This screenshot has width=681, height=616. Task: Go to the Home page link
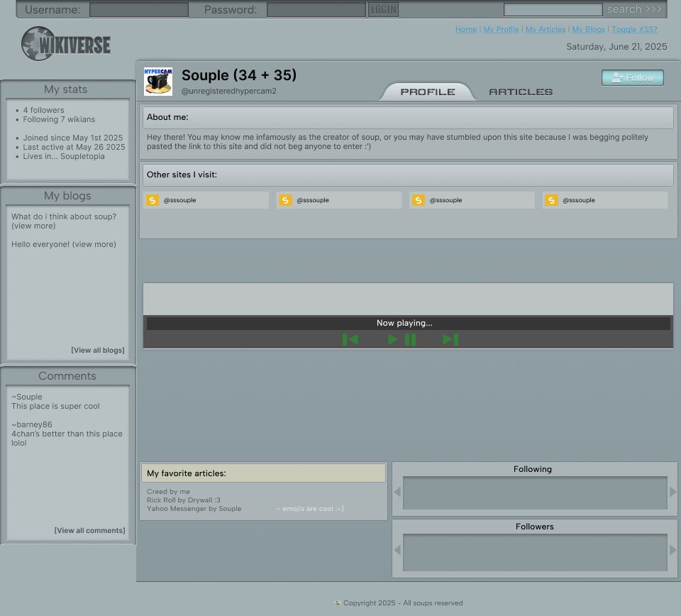[466, 29]
